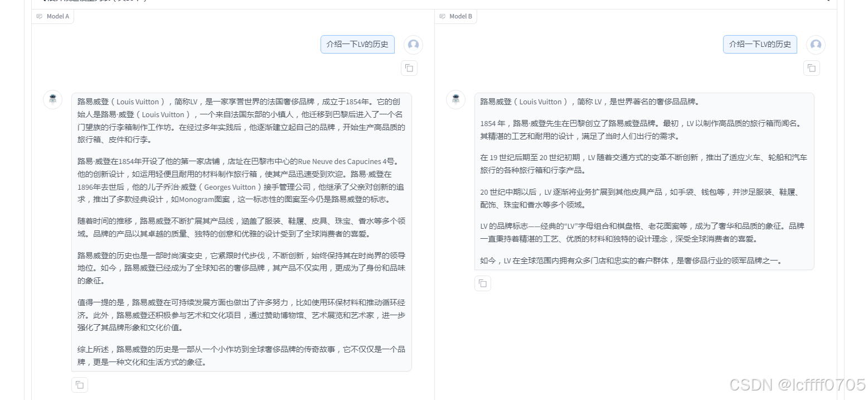
Task: Click Model A paragraph about 时尚演变史
Action: tap(241, 268)
